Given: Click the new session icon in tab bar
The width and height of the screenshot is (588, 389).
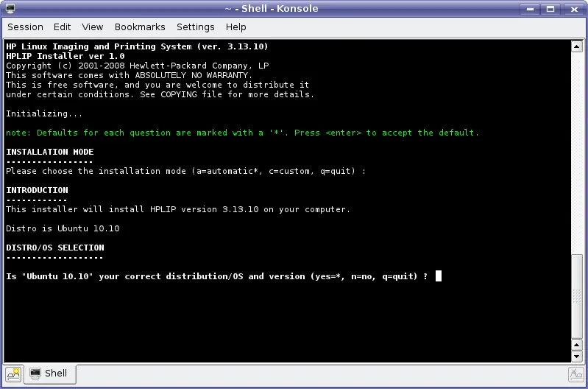Looking at the screenshot, I should pyautogui.click(x=13, y=374).
